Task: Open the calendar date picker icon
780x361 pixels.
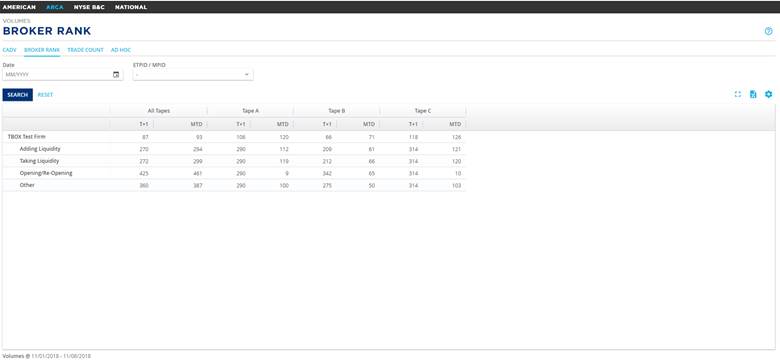Action: [116, 75]
